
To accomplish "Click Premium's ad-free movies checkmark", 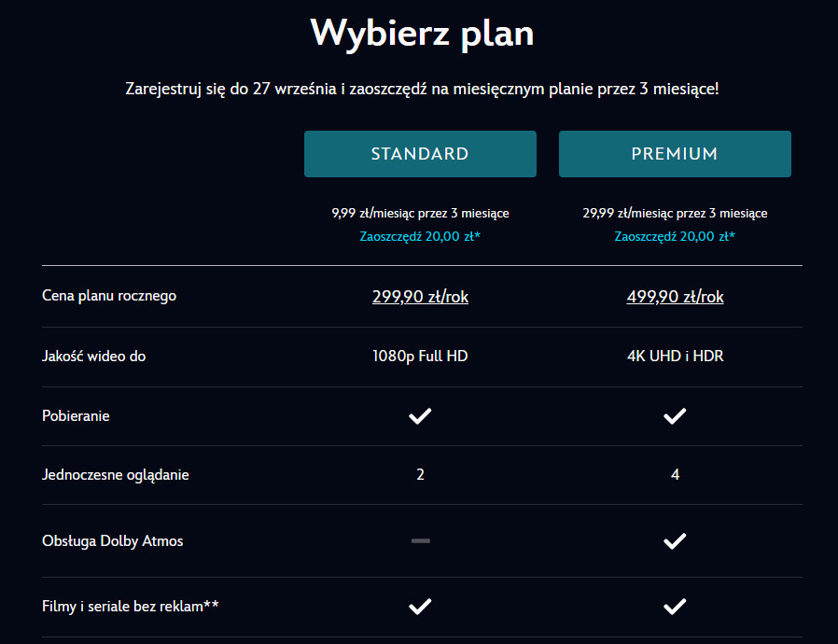I will coord(675,607).
